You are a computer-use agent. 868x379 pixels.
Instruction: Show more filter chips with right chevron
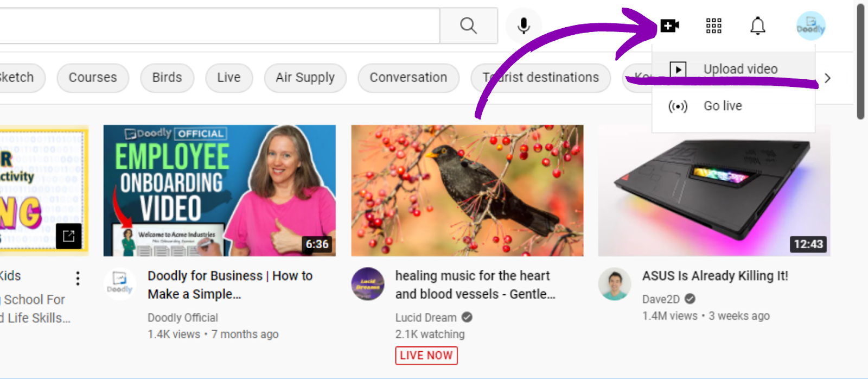click(x=827, y=78)
